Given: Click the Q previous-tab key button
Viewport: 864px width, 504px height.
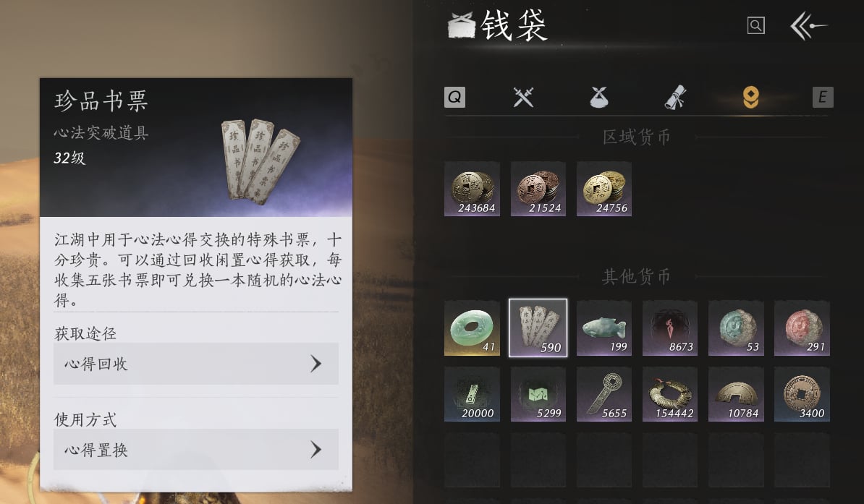Looking at the screenshot, I should (x=454, y=98).
